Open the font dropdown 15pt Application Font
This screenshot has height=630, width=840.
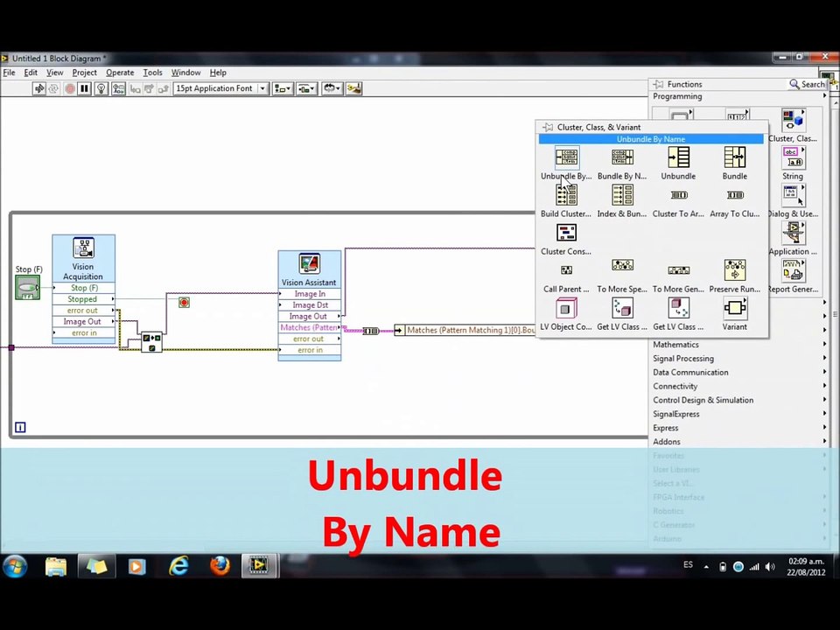tap(220, 88)
